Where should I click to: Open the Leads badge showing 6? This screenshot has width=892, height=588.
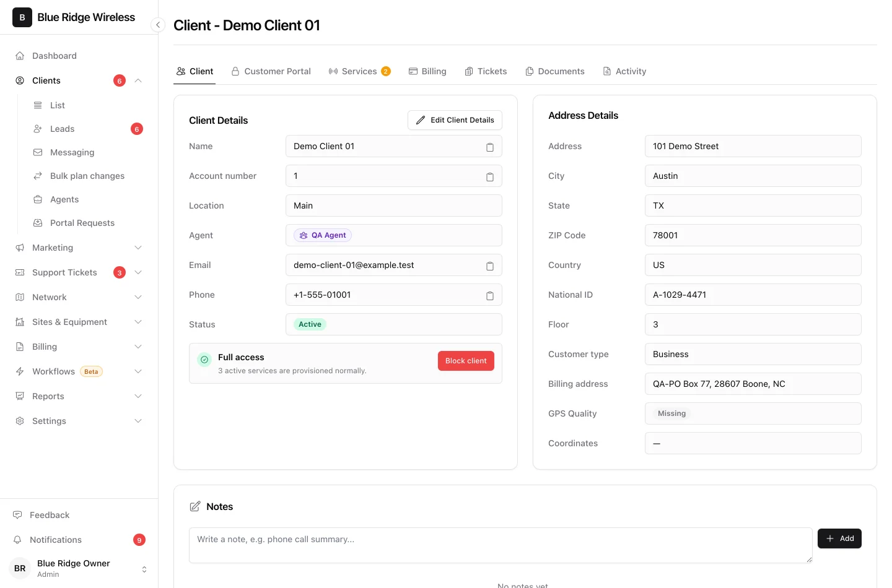(137, 129)
